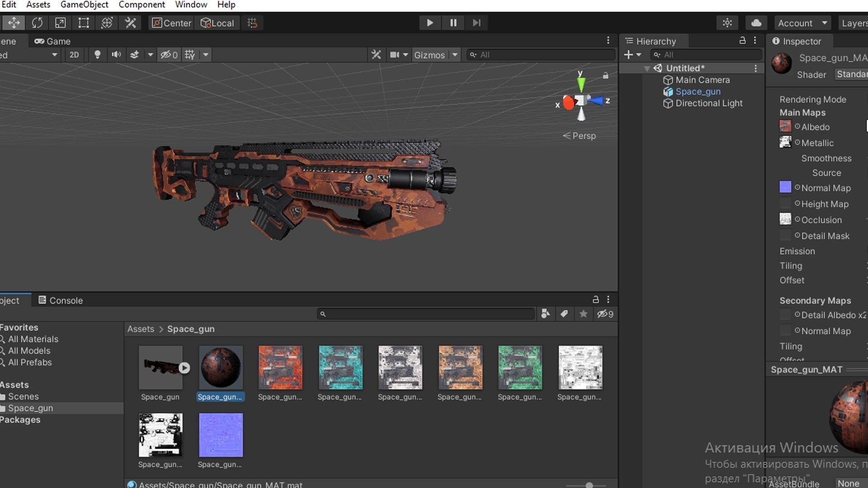Screen dimensions: 868x488
Task: Open the Account dropdown
Action: click(802, 23)
